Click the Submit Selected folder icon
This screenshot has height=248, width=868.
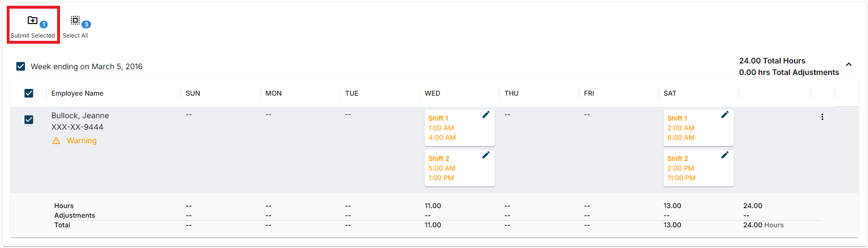click(x=33, y=20)
